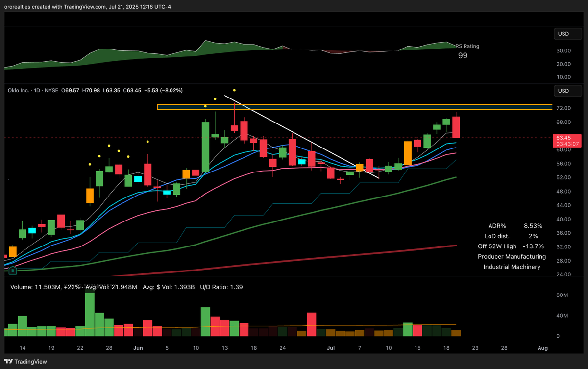The width and height of the screenshot is (588, 369).
Task: Click the Aug label on date axis
Action: pyautogui.click(x=542, y=348)
